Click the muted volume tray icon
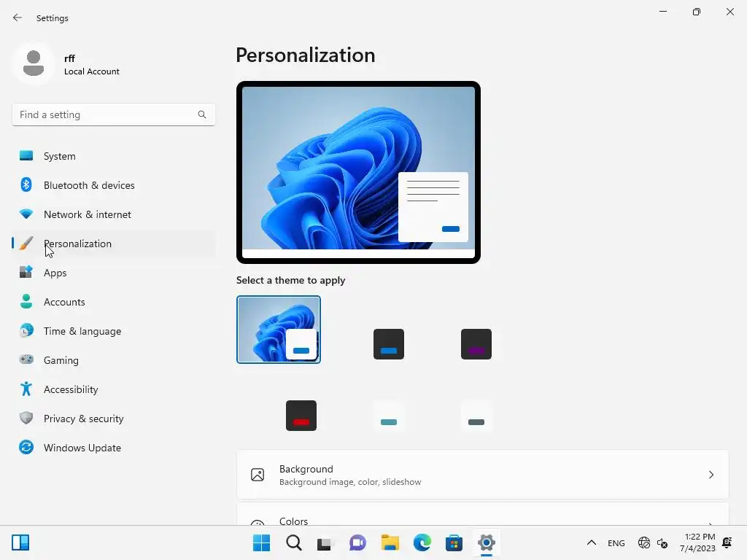Viewport: 747px width, 560px height. point(662,542)
